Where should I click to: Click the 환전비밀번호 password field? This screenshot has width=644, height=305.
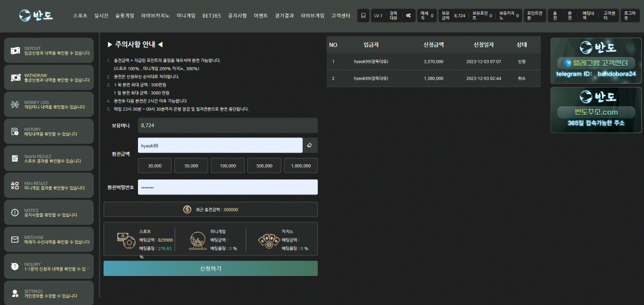click(x=228, y=187)
